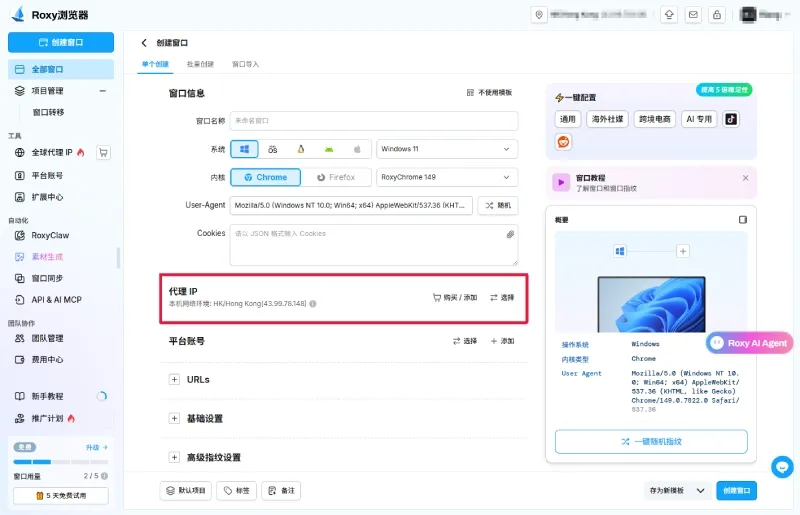Screen dimensions: 800x515
Task: Click 不使用模板 template option
Action: tap(489, 92)
